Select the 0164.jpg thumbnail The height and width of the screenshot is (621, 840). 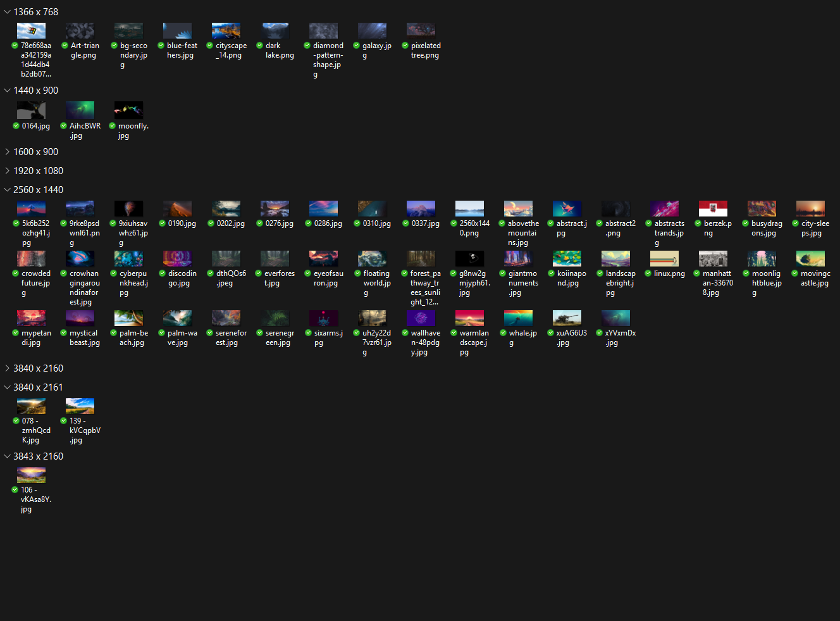pyautogui.click(x=31, y=110)
